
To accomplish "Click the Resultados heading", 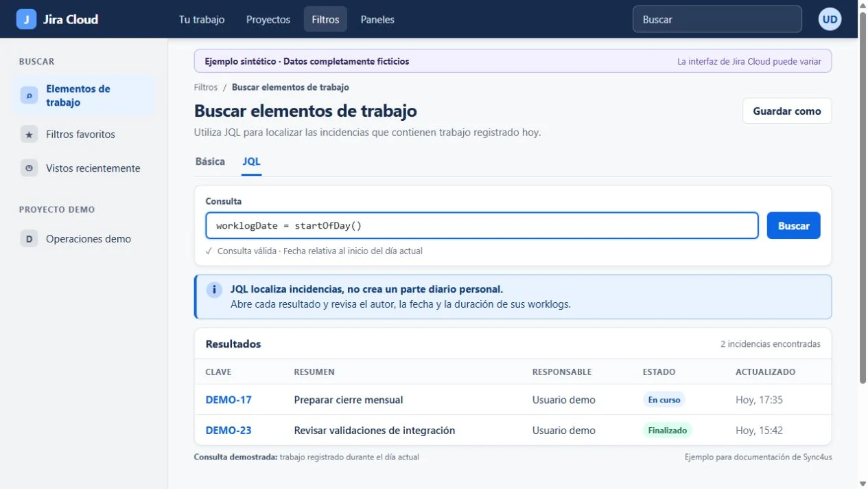I will 233,344.
